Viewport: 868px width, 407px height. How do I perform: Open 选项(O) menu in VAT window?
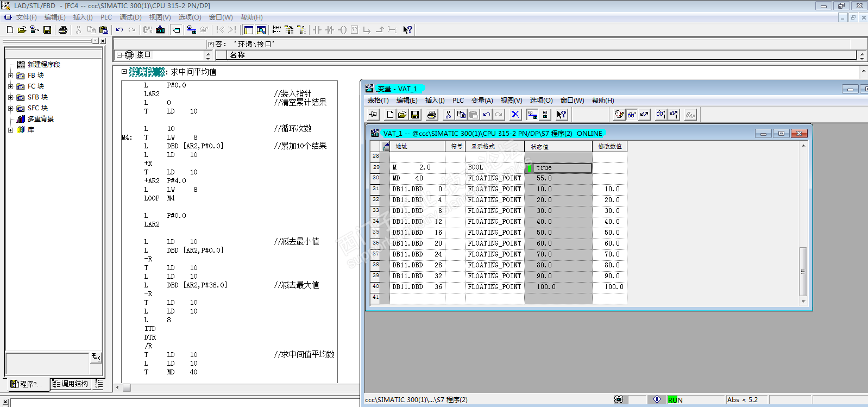click(x=541, y=101)
